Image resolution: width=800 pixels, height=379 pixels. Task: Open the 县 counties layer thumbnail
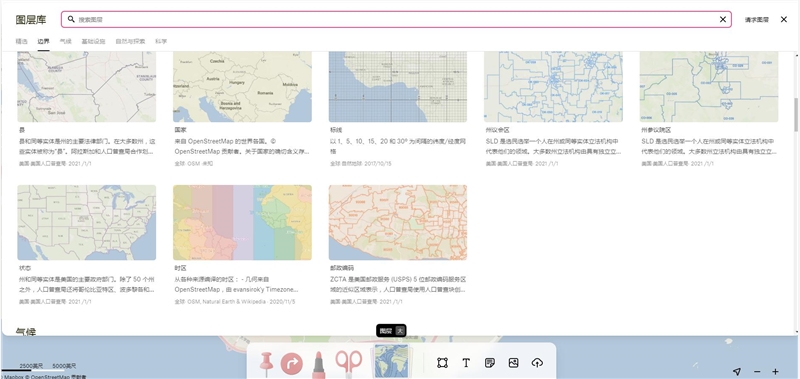pos(87,86)
